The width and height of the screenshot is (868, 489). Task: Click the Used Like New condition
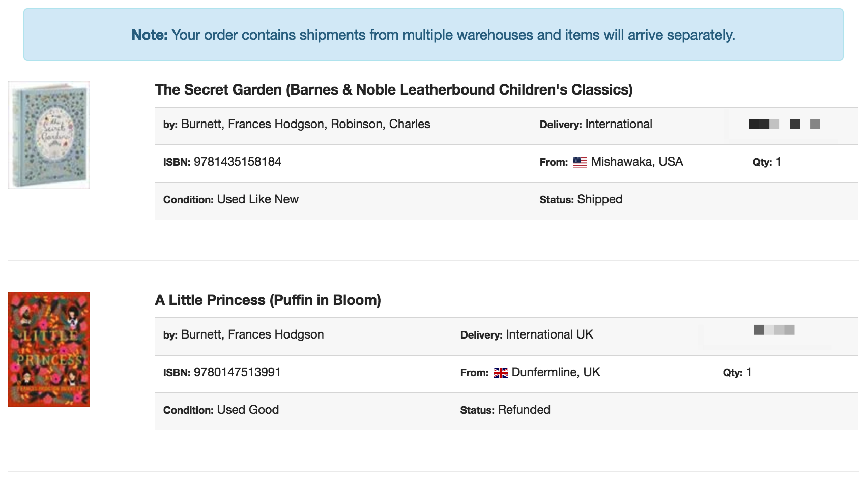(x=257, y=200)
